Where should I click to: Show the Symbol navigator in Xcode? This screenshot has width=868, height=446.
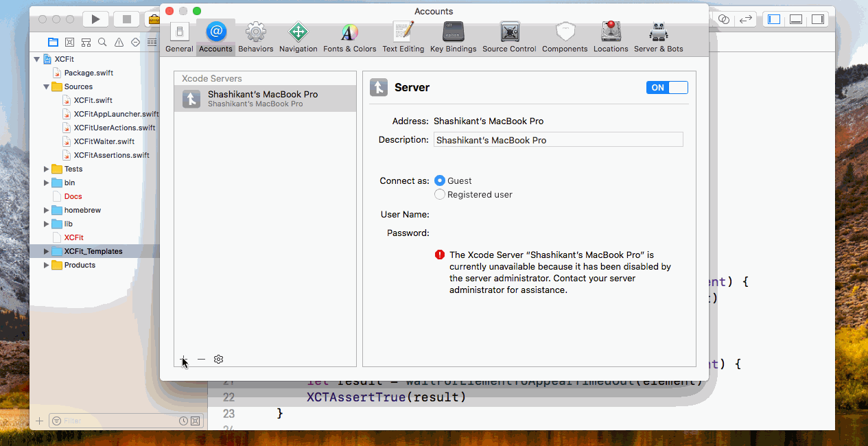(86, 42)
